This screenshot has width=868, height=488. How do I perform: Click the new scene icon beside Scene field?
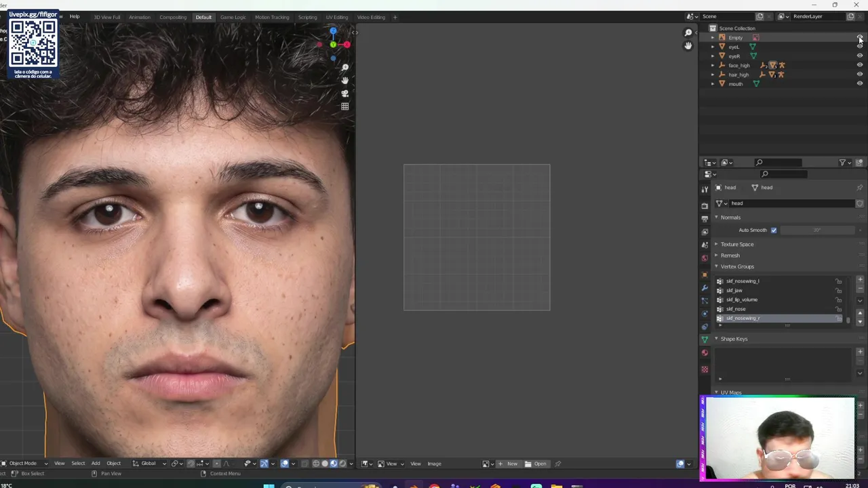[x=759, y=16]
